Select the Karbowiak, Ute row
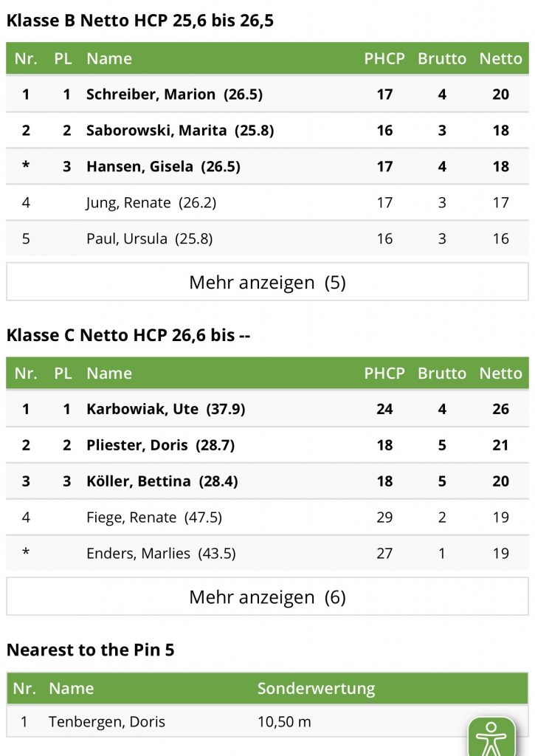The width and height of the screenshot is (535, 756). click(x=267, y=409)
